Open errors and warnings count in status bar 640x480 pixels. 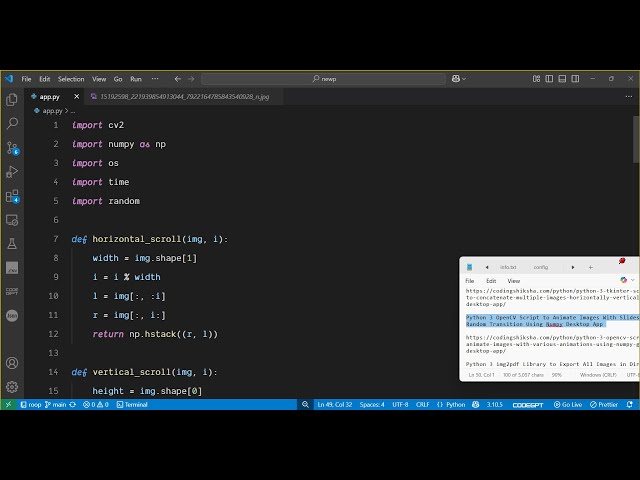96,404
